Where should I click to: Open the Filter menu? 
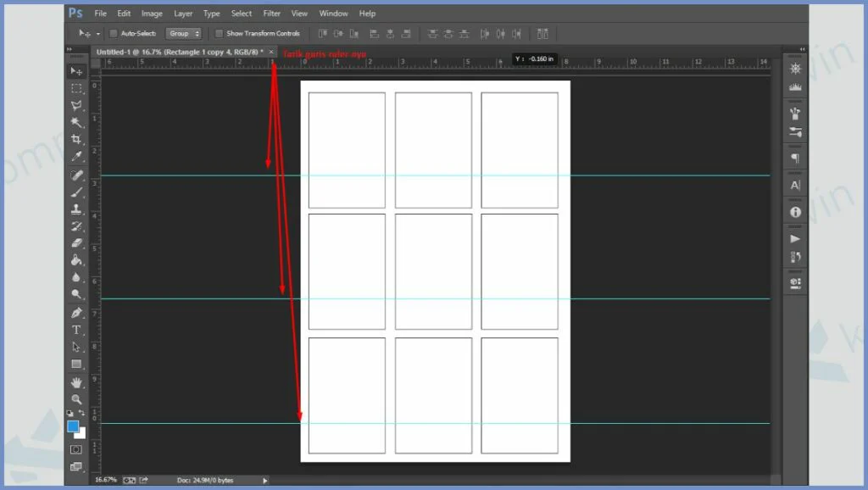click(x=271, y=14)
